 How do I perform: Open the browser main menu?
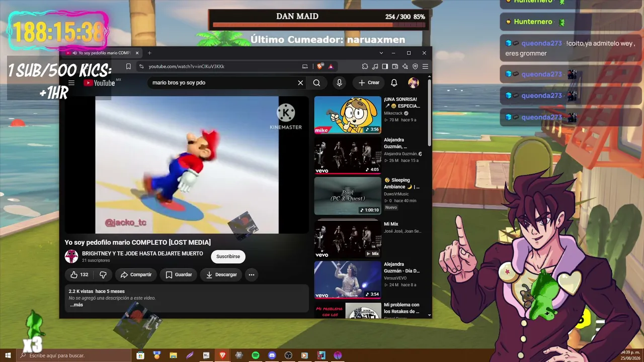(425, 66)
